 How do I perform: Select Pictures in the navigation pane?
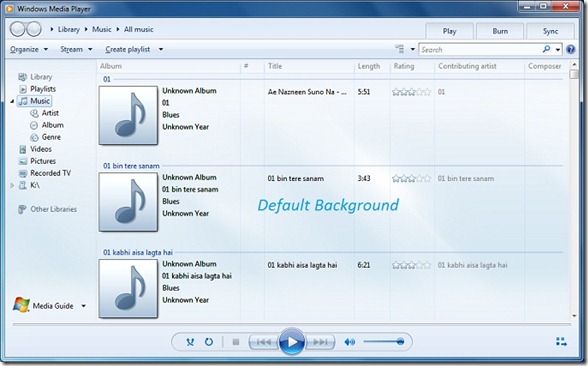tap(38, 161)
